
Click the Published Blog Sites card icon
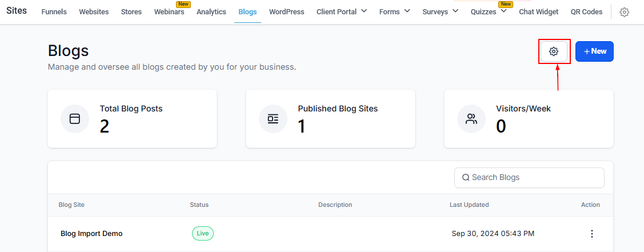coord(273,119)
